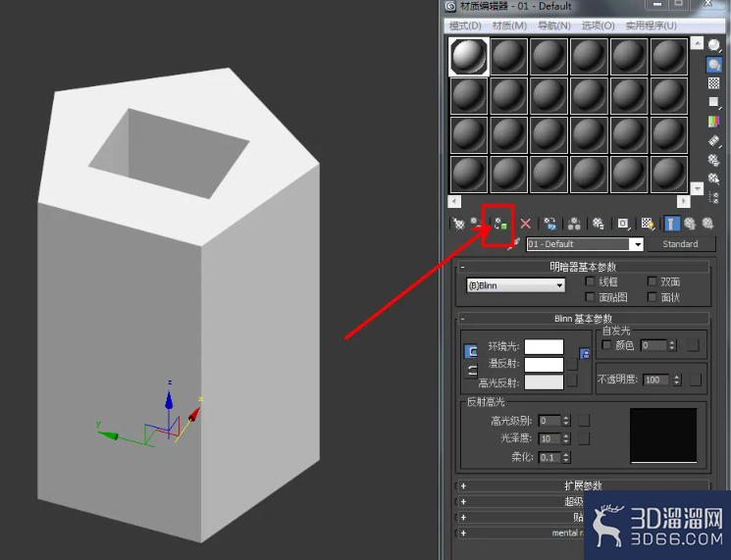
Task: Click Assign Material to Selection icon
Action: click(500, 224)
